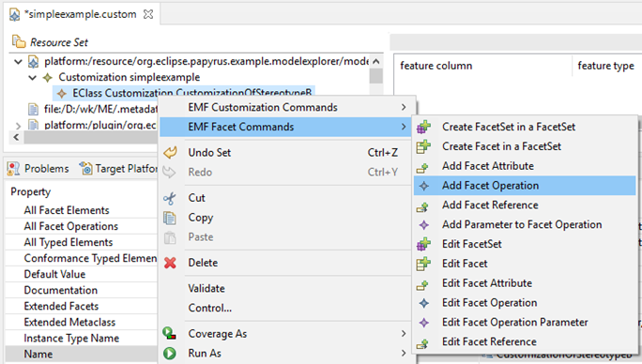Click the Edit Facet Operation Parameter purple icon
Image resolution: width=642 pixels, height=364 pixels.
[423, 323]
